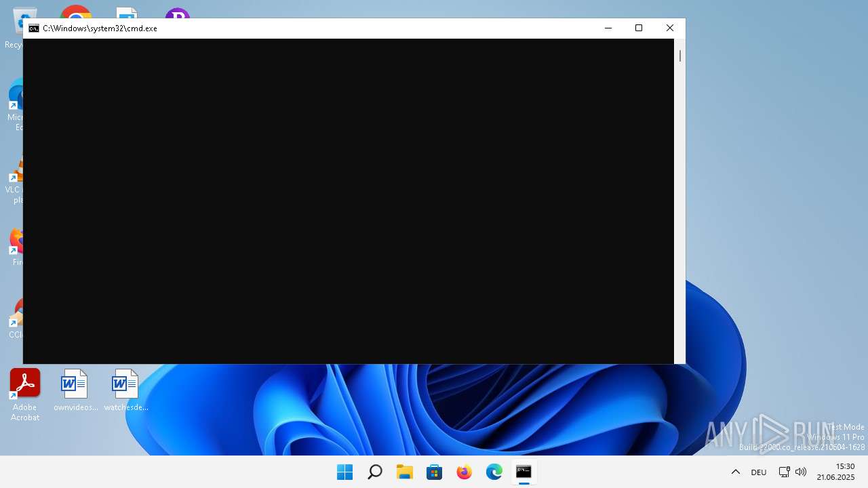
Task: Select the CCleaner desktop shortcut
Action: pyautogui.click(x=15, y=319)
